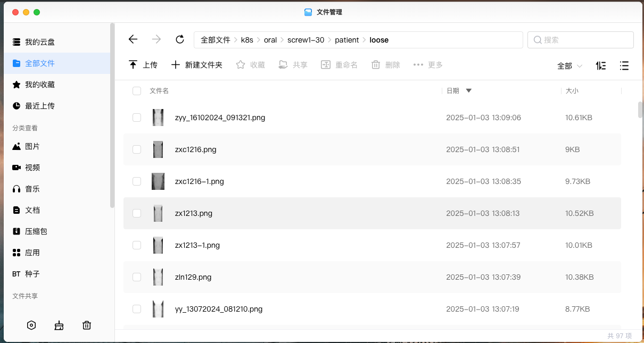This screenshot has width=644, height=343.
Task: Click the 全部文件 breadcrumb segment
Action: click(216, 40)
